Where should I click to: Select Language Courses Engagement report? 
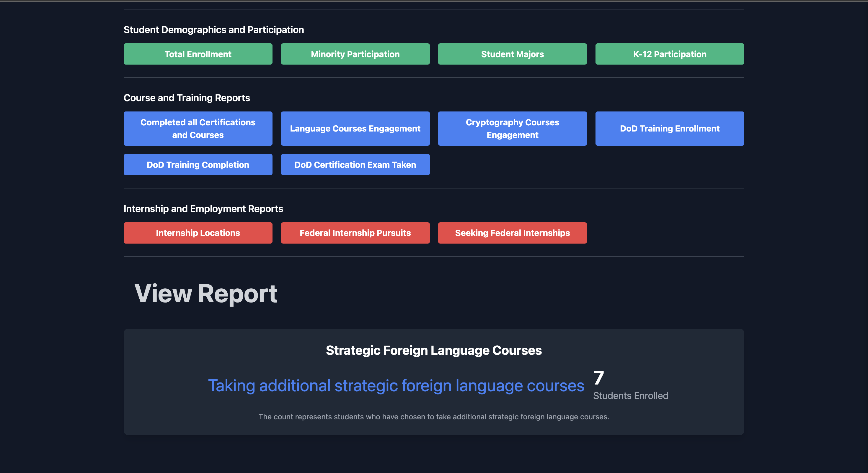point(355,128)
